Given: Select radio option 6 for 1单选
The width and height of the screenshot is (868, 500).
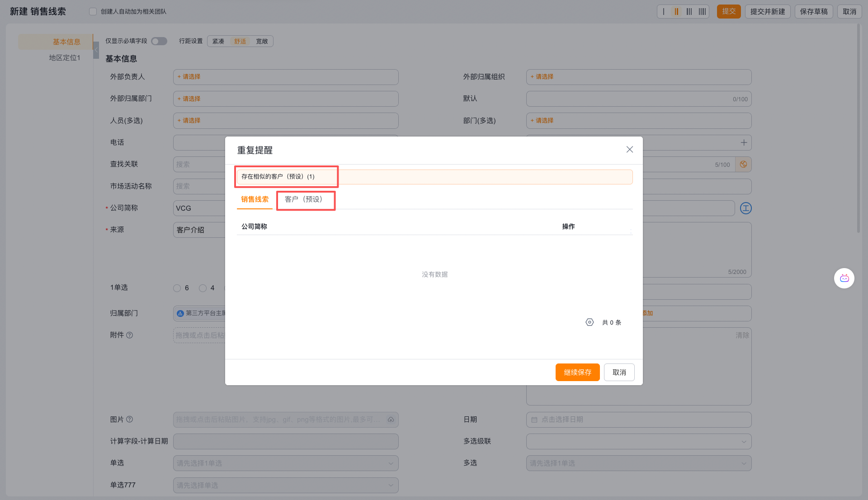Looking at the screenshot, I should click(177, 288).
